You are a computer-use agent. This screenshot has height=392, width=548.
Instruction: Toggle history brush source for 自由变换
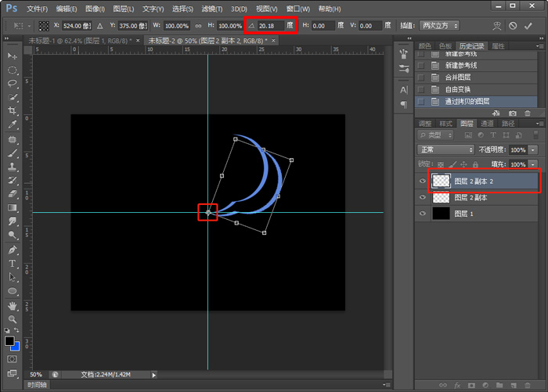[x=421, y=89]
